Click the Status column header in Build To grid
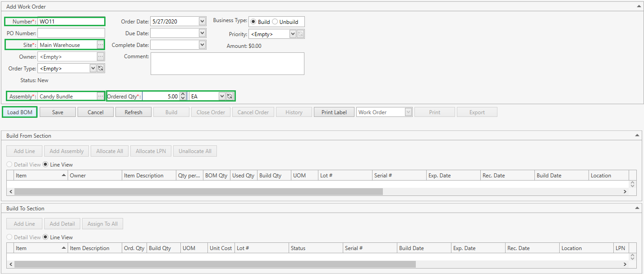644x274 pixels. (x=315, y=248)
